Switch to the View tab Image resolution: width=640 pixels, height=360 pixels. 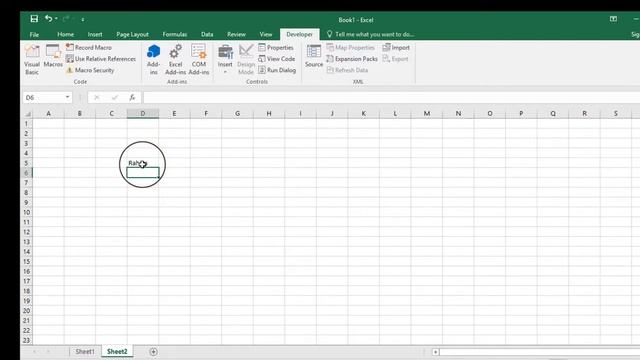pos(266,34)
